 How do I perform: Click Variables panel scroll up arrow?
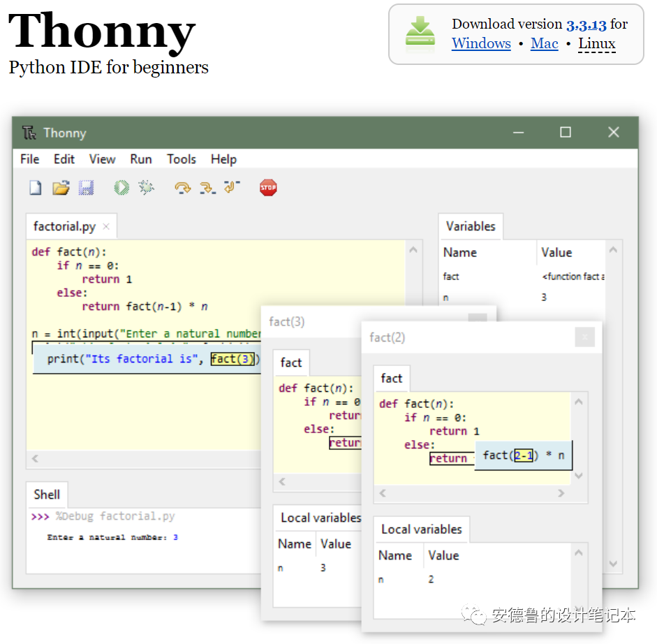(613, 250)
